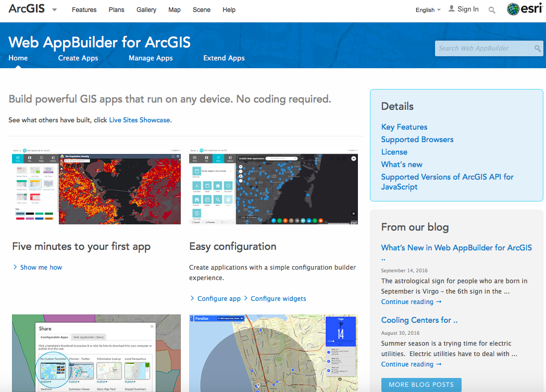Open the Live Sites Showcase link
This screenshot has height=392, width=546.
[140, 120]
